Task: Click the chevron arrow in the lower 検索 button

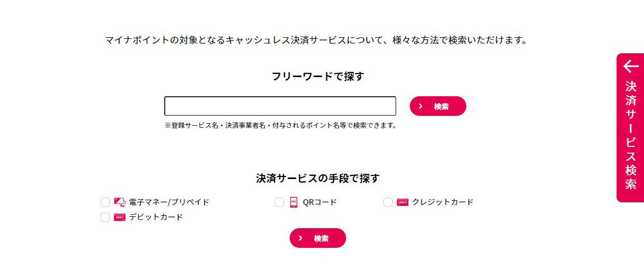Action: tap(300, 238)
